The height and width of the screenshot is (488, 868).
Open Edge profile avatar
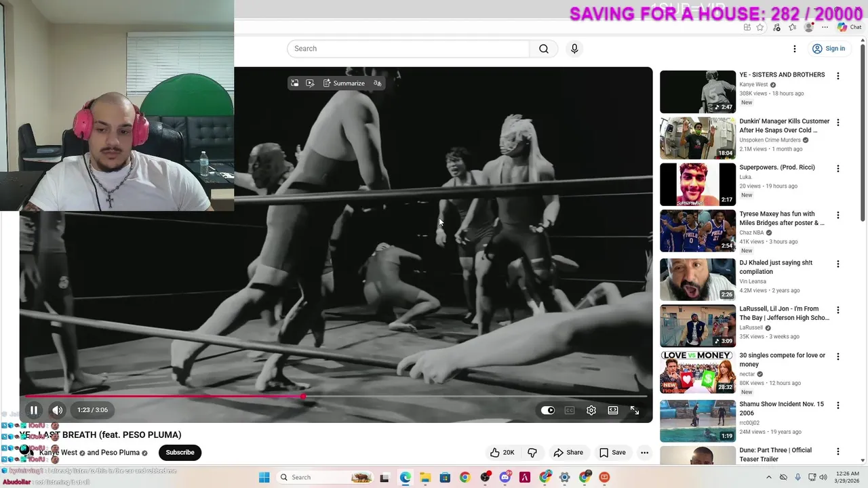(x=808, y=27)
